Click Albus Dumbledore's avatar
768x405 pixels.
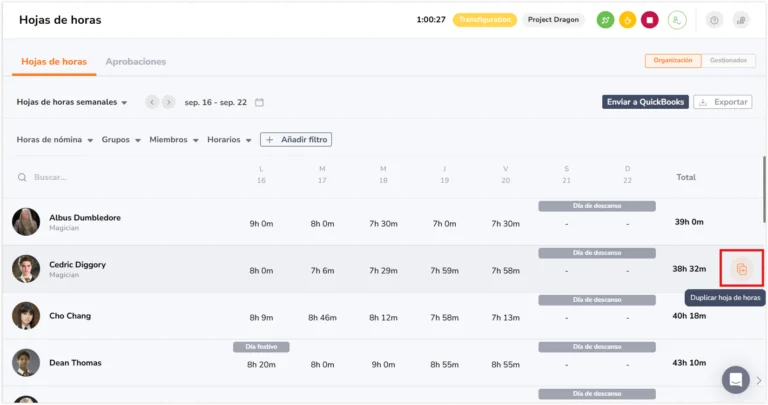coord(26,221)
